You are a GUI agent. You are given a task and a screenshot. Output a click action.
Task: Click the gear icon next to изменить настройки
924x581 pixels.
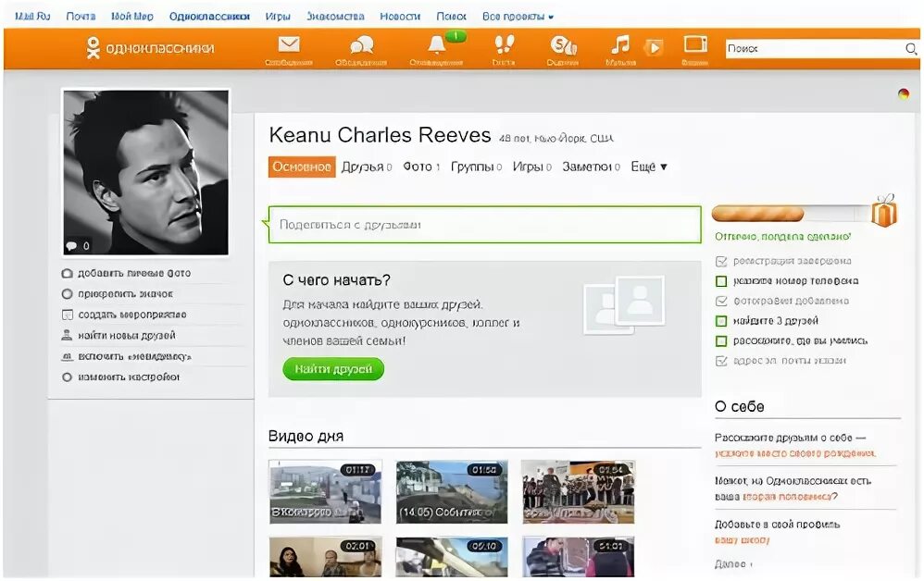[68, 377]
